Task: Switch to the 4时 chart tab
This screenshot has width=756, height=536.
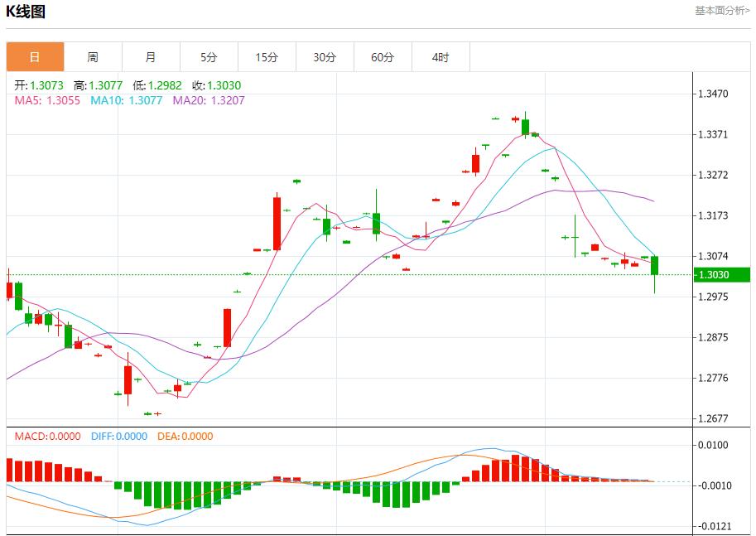Action: pyautogui.click(x=441, y=57)
